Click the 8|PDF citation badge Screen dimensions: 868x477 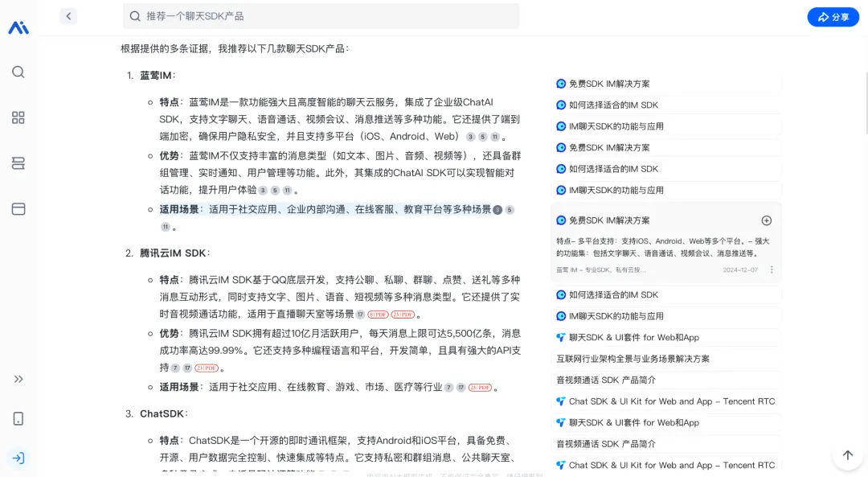378,315
